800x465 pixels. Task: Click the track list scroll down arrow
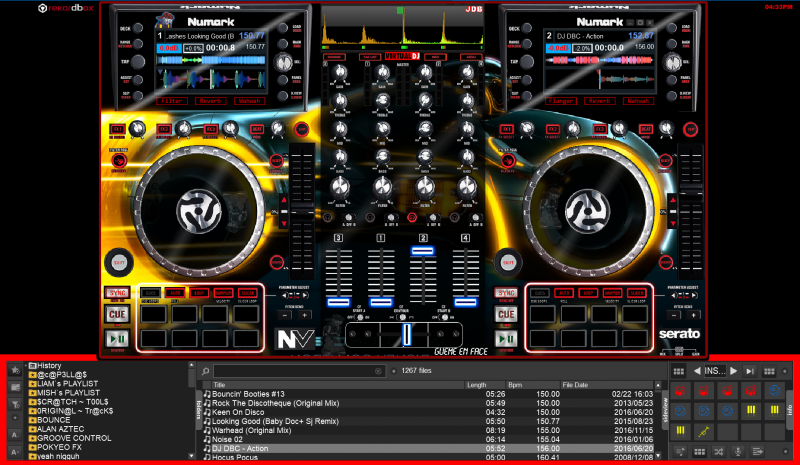[658, 456]
